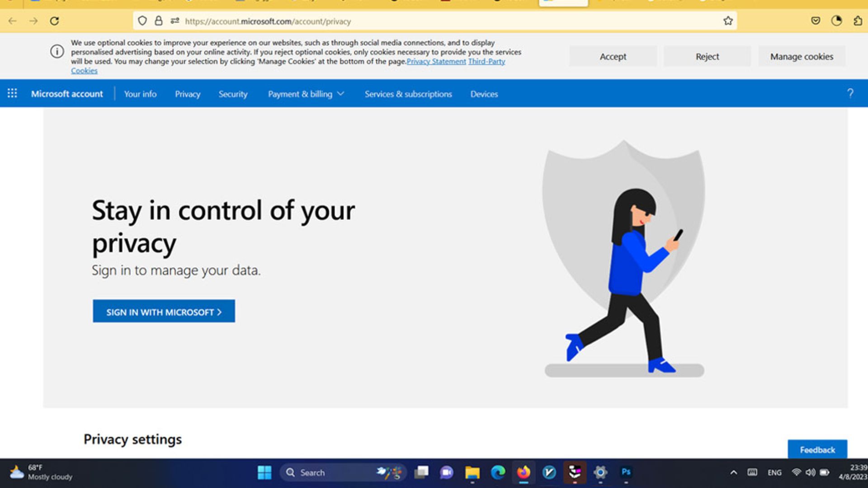Open Windows Settings gear on taskbar
The height and width of the screenshot is (488, 868).
[600, 473]
